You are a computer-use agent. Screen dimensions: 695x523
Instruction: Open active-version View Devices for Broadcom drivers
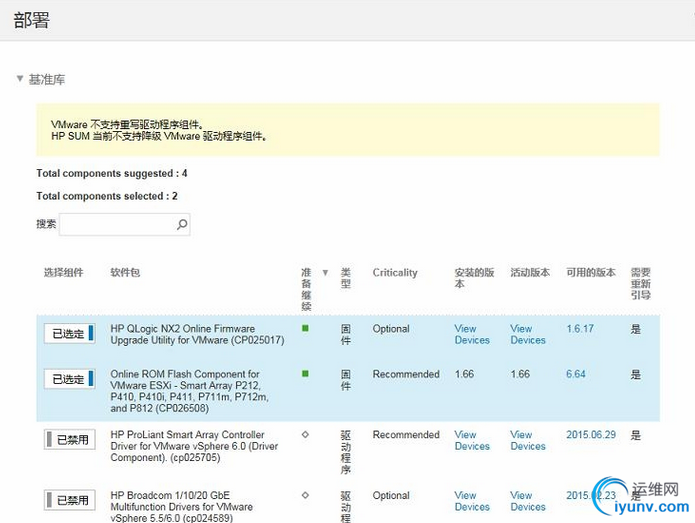click(x=528, y=501)
